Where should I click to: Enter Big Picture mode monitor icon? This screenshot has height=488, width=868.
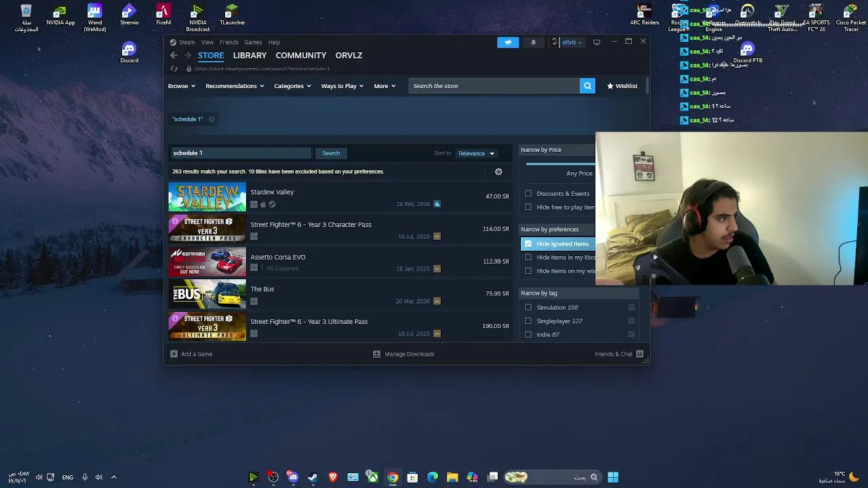coord(597,42)
